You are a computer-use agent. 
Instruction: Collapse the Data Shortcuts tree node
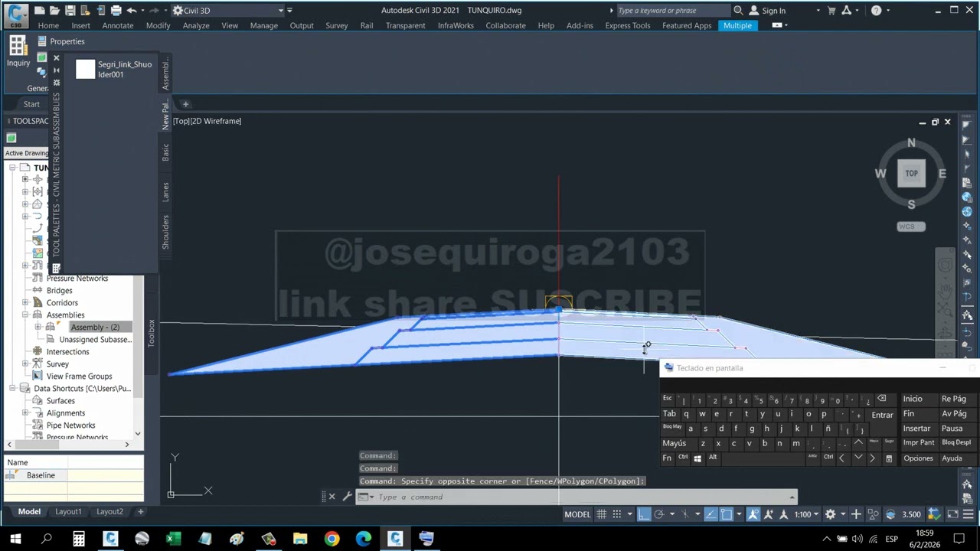click(x=13, y=389)
